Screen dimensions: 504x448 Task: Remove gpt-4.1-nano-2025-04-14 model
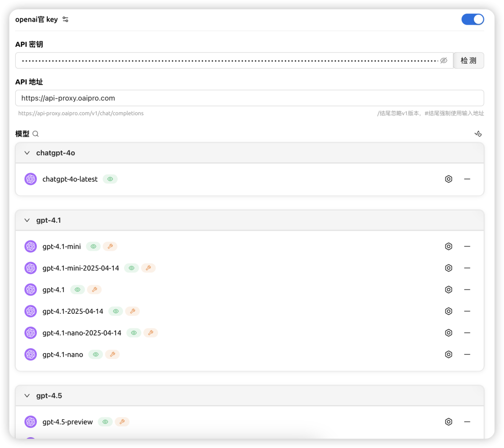click(x=467, y=333)
